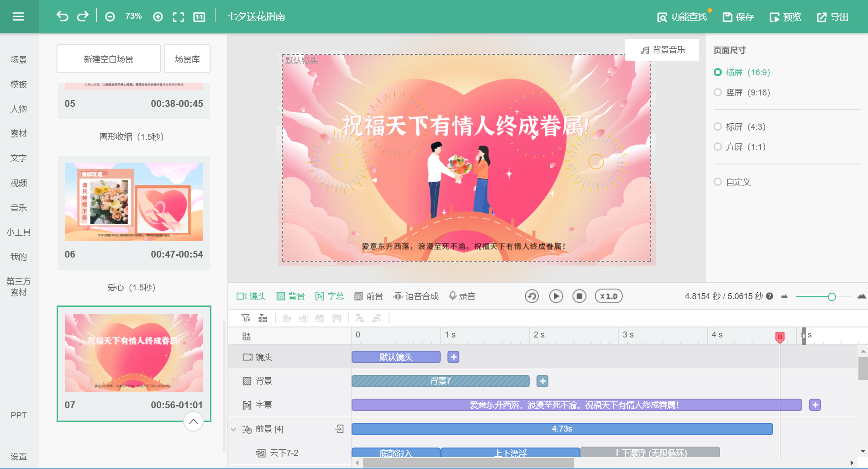Open the 文字 sidebar tab
The height and width of the screenshot is (469, 868).
coord(19,158)
